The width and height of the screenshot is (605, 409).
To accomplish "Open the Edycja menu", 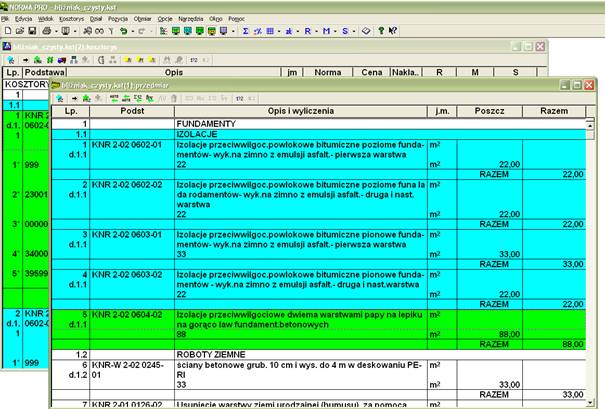I will tap(25, 19).
